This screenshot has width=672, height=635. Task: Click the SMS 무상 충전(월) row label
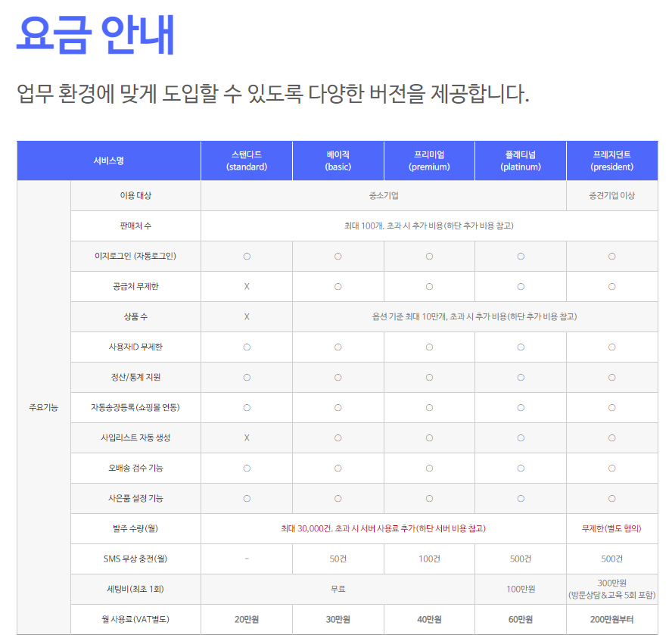[135, 559]
